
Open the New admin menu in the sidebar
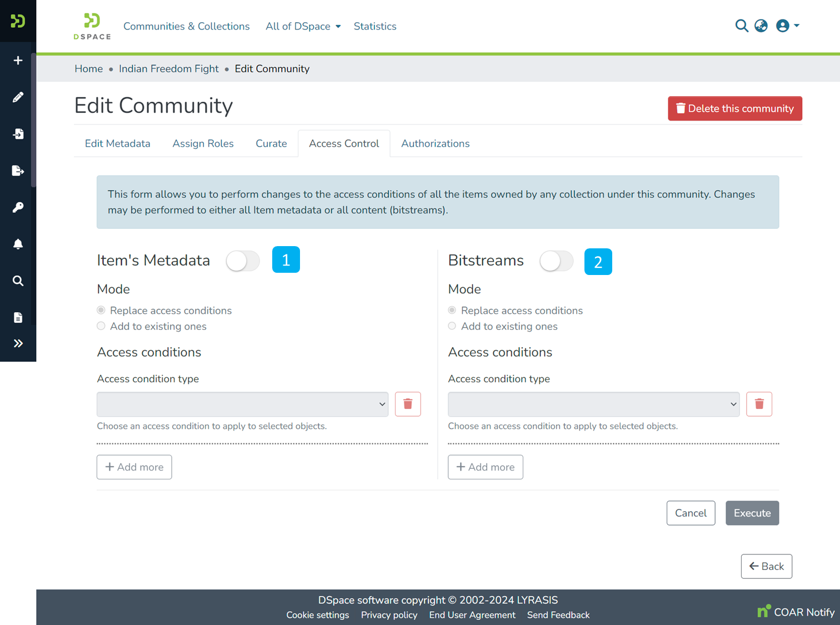(18, 60)
